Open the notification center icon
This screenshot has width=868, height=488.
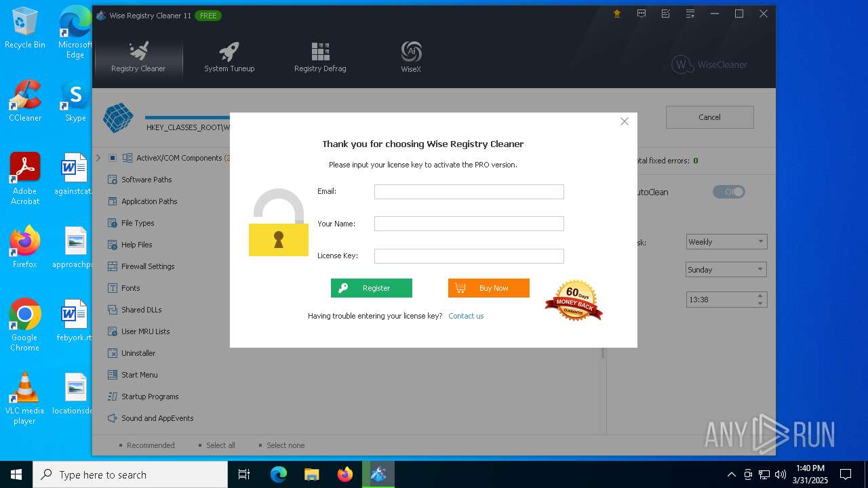tap(846, 474)
